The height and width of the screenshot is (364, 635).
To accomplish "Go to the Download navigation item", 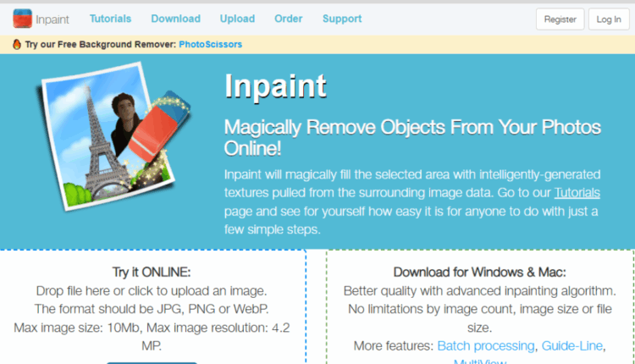I will pyautogui.click(x=176, y=19).
